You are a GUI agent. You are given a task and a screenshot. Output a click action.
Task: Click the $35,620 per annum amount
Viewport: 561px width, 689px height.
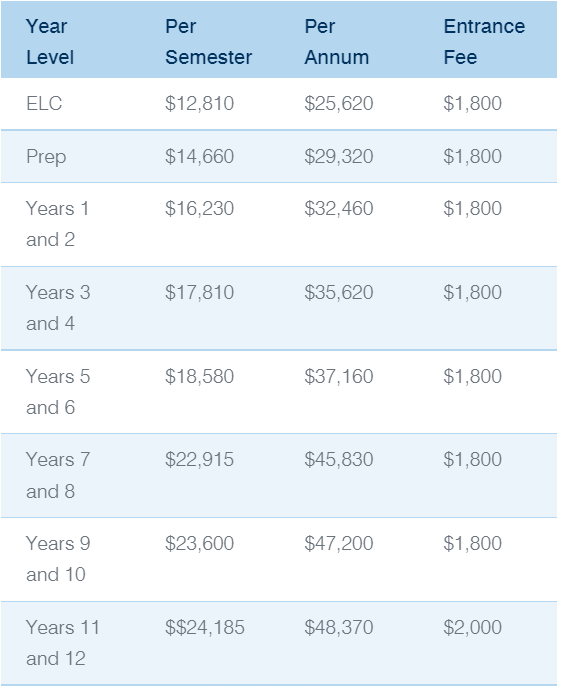coord(339,292)
